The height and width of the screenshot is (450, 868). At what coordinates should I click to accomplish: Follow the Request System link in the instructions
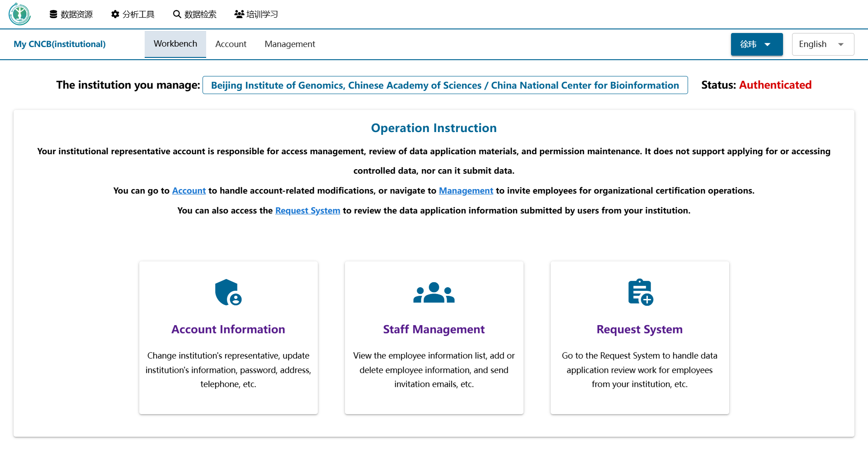[x=308, y=211]
